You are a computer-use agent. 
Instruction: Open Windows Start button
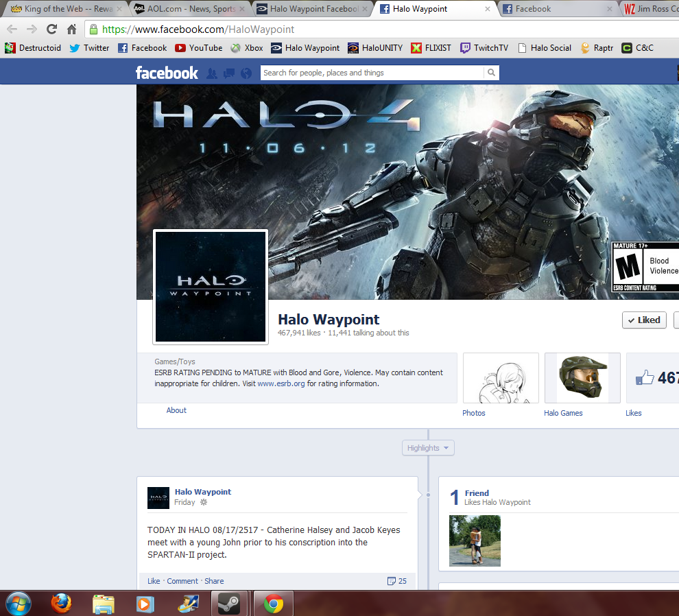(19, 604)
